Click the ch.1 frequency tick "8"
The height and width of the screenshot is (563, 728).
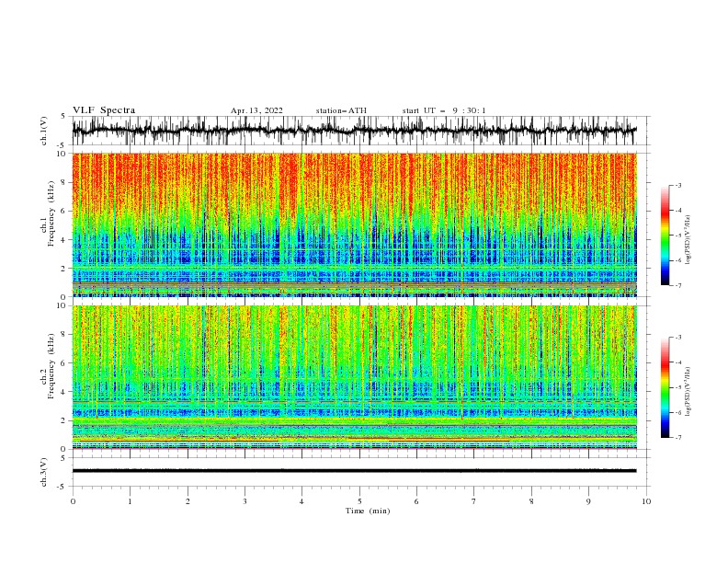click(64, 182)
